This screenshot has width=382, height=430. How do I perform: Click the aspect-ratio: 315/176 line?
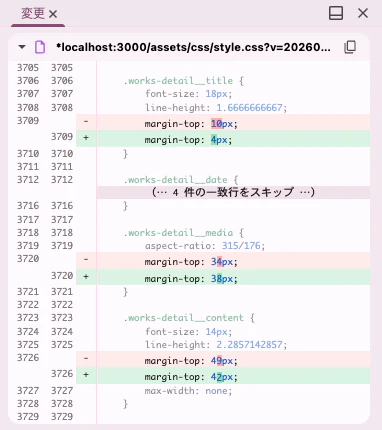click(205, 246)
